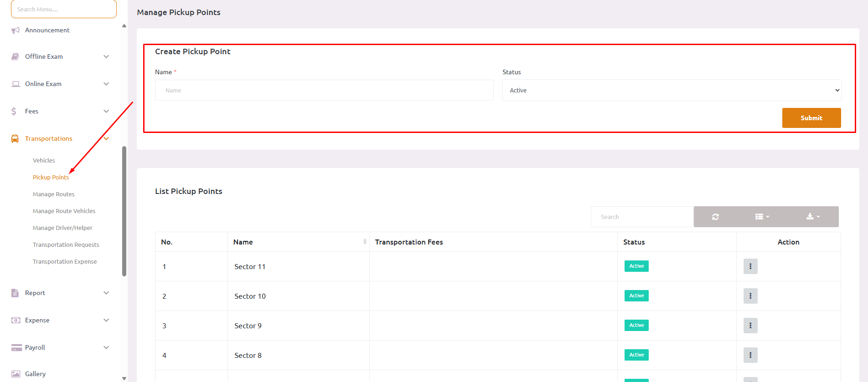Screen dimensions: 868x382
Task: Click the sidebar vertical scrollbar thumb
Action: 124,210
